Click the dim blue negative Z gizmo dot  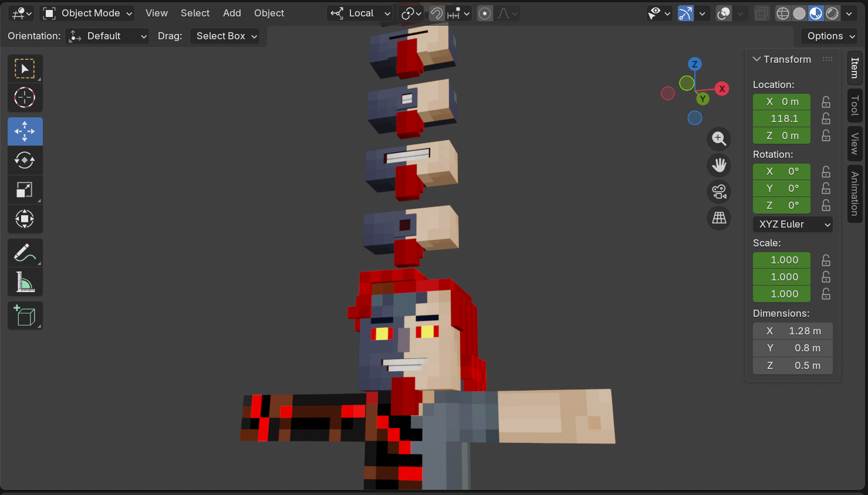coord(695,118)
